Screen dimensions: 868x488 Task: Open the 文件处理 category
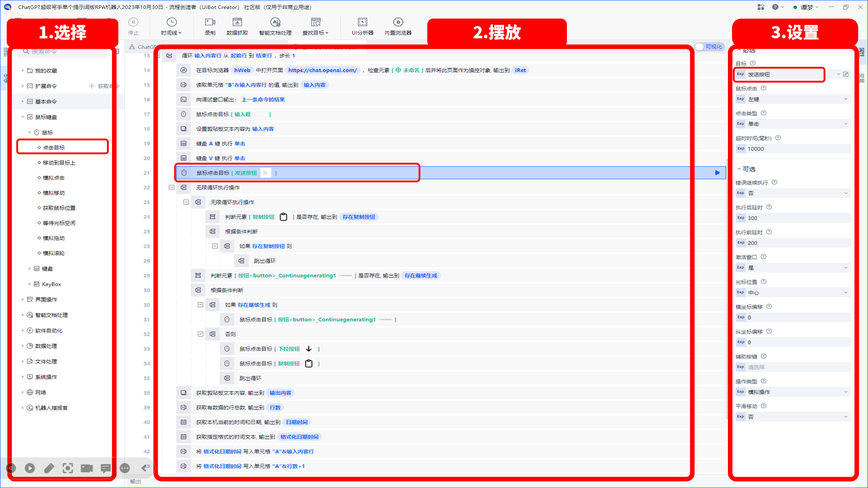click(46, 361)
